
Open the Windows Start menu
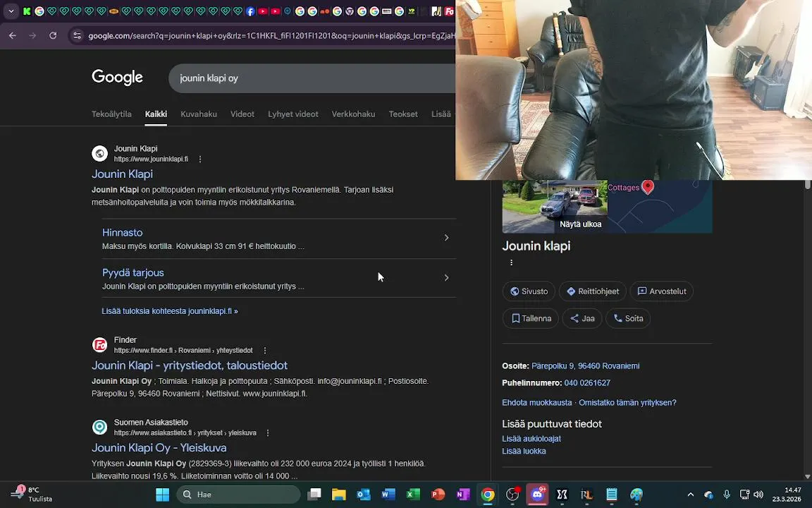pyautogui.click(x=163, y=495)
